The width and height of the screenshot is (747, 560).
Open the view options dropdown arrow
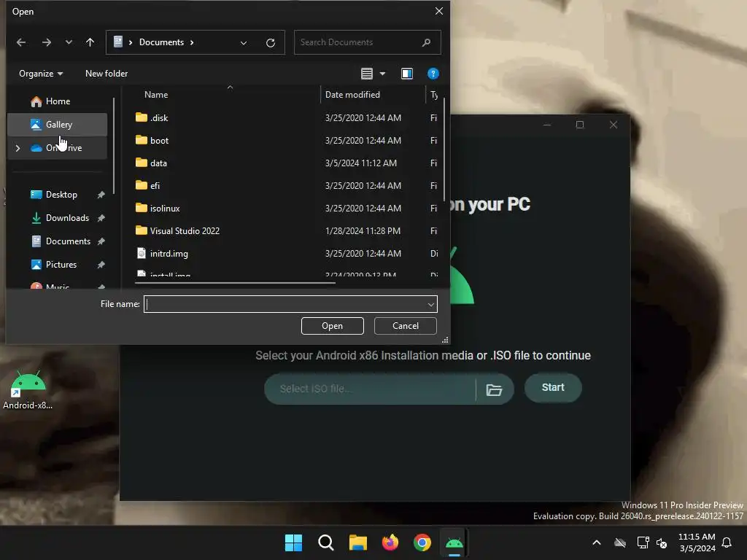382,74
